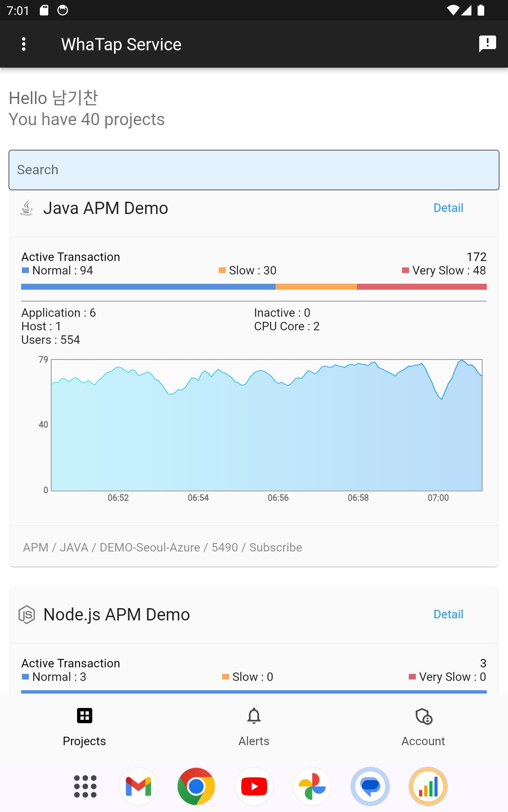Launch Chrome from the dock

(x=196, y=787)
